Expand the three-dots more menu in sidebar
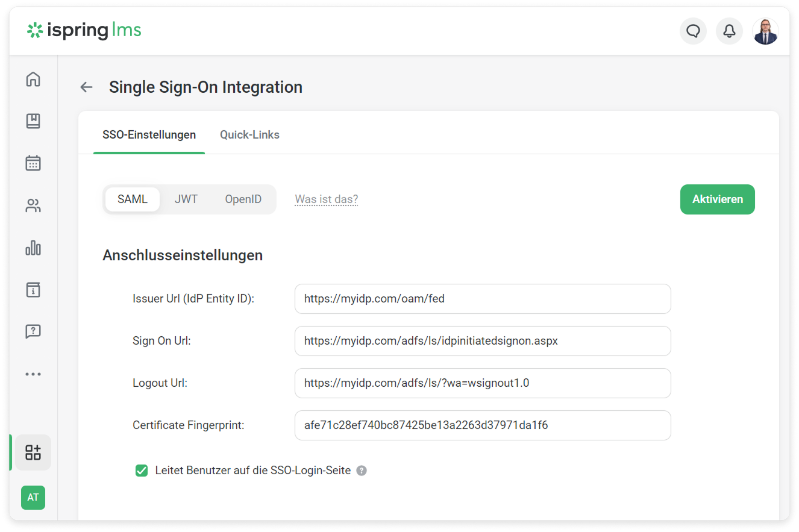Image resolution: width=799 pixels, height=532 pixels. 33,374
